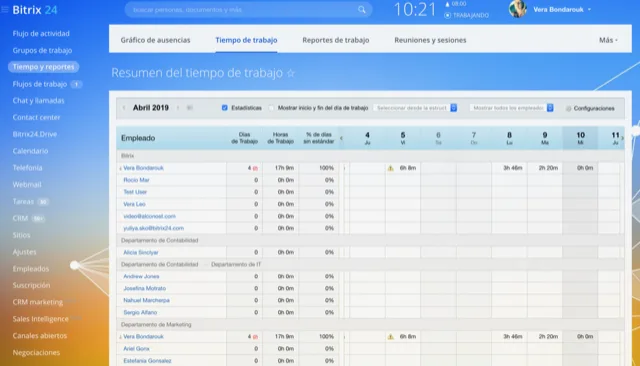Toggle the Estadísticas checkbox

tap(224, 108)
